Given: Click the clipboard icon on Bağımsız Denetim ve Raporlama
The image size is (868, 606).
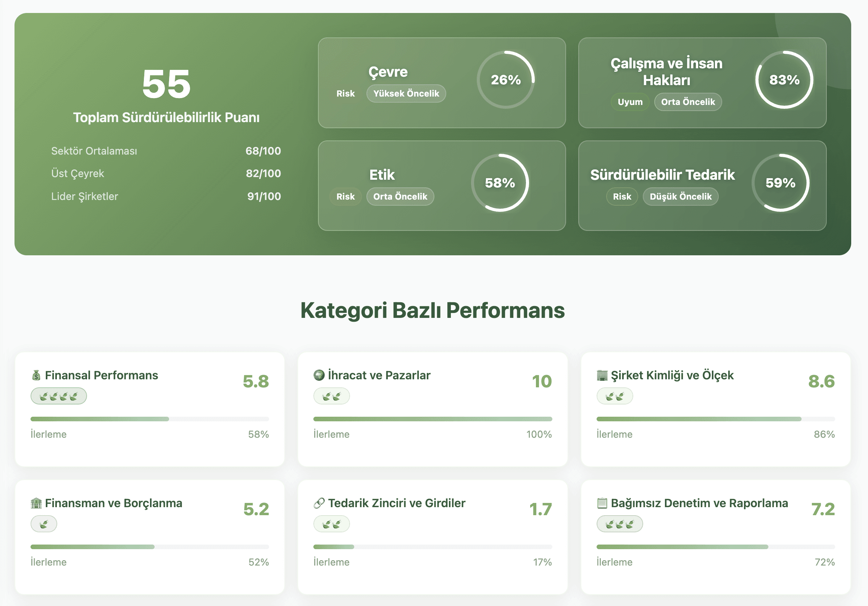Looking at the screenshot, I should [602, 503].
